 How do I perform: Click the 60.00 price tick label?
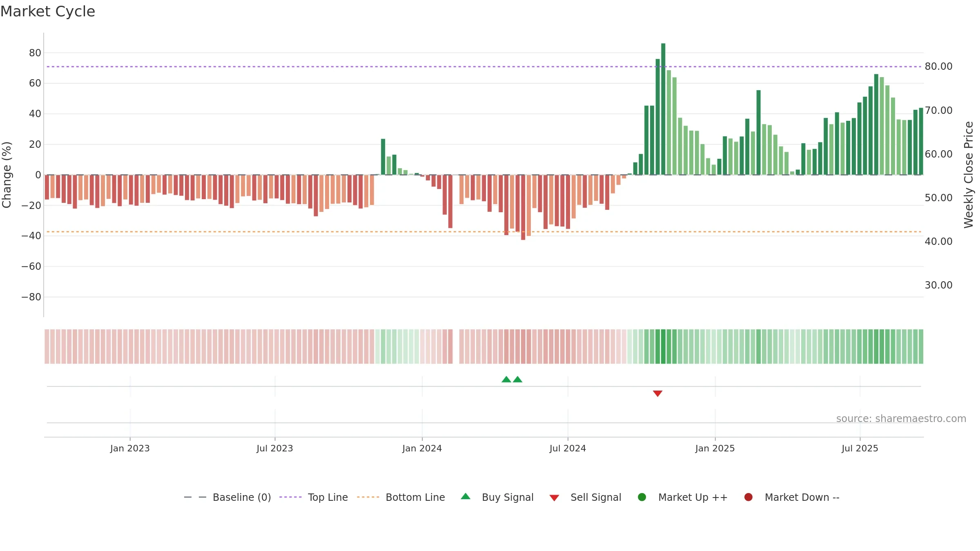pyautogui.click(x=938, y=154)
